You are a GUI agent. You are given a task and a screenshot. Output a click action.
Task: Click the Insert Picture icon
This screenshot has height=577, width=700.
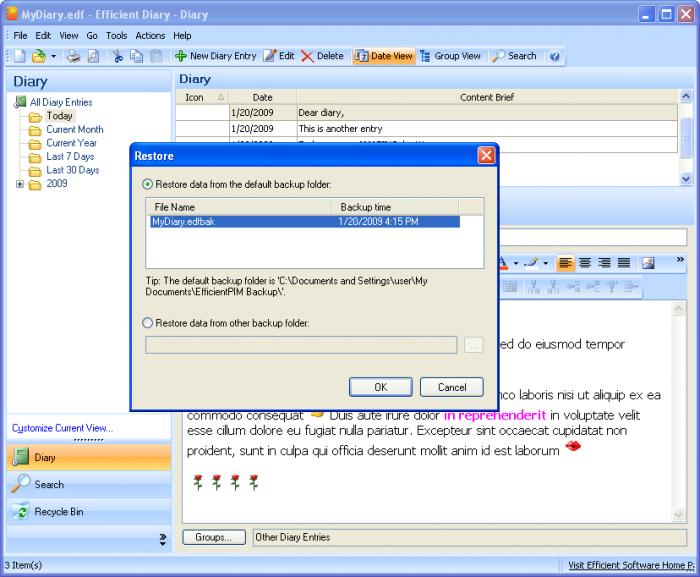coord(648,263)
